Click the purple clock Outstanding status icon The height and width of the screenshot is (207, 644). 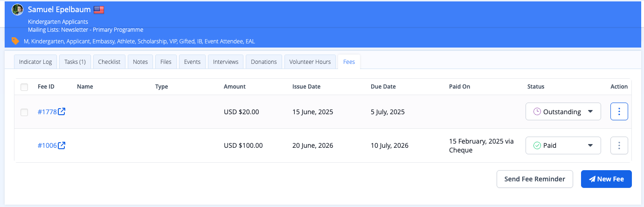[x=537, y=111]
